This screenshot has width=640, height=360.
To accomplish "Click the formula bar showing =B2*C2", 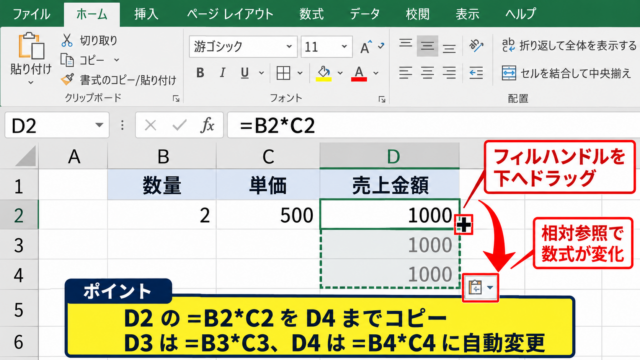I will [433, 125].
